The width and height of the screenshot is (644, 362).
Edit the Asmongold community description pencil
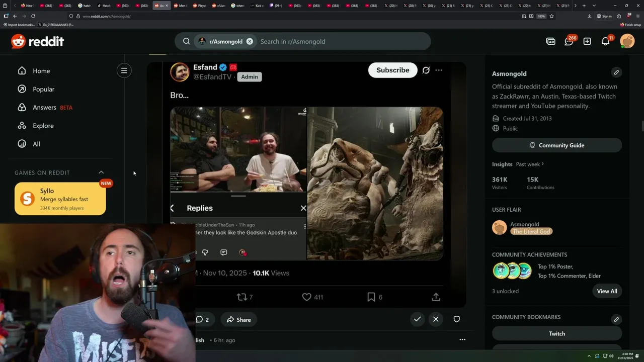(x=616, y=72)
